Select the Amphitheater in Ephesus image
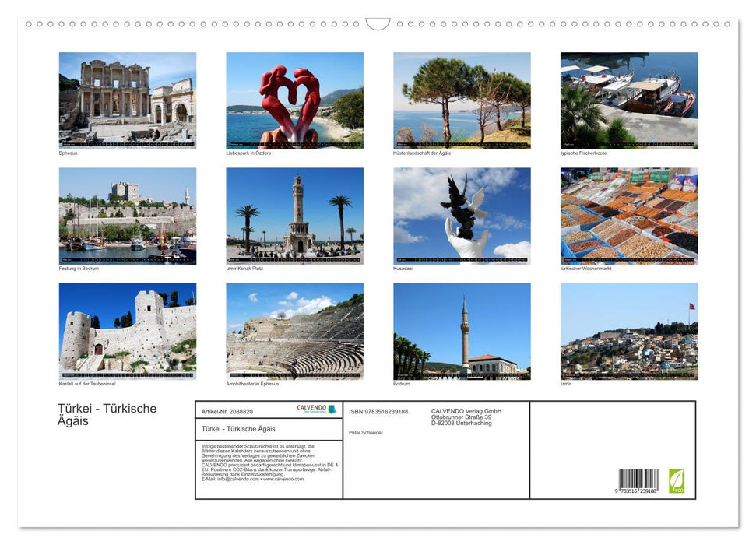 click(x=294, y=330)
